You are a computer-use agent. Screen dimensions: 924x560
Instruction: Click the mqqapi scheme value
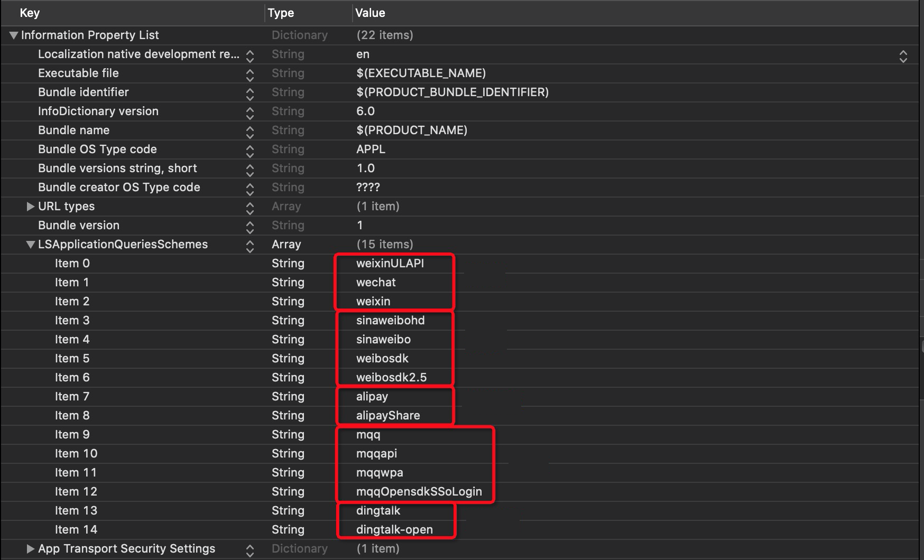tap(376, 454)
